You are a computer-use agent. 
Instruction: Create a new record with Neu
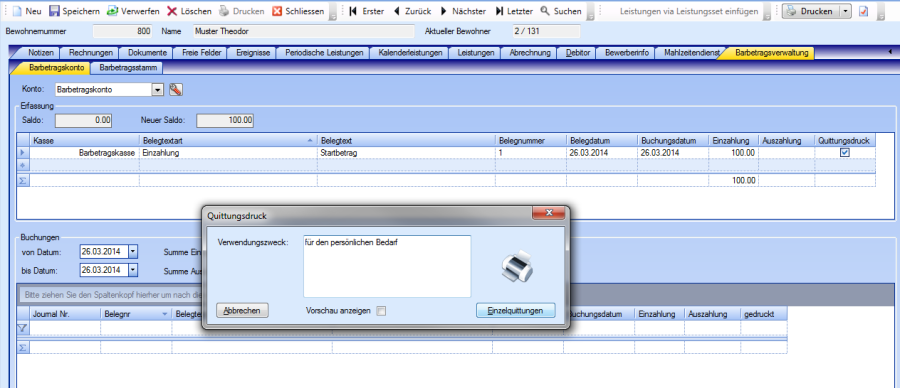click(26, 11)
